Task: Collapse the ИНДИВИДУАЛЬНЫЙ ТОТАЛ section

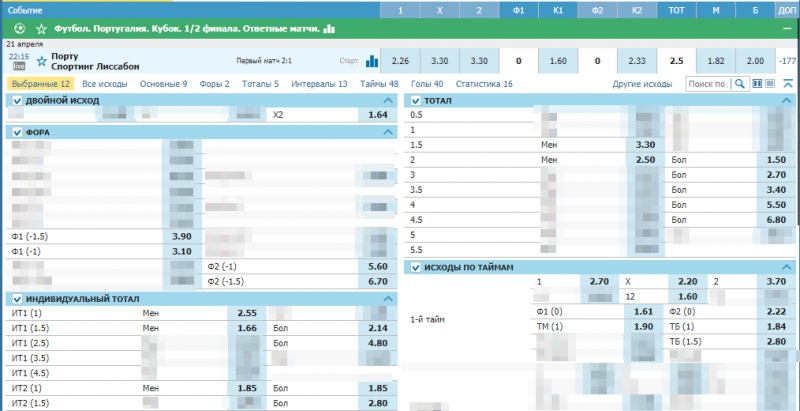Action: click(390, 299)
